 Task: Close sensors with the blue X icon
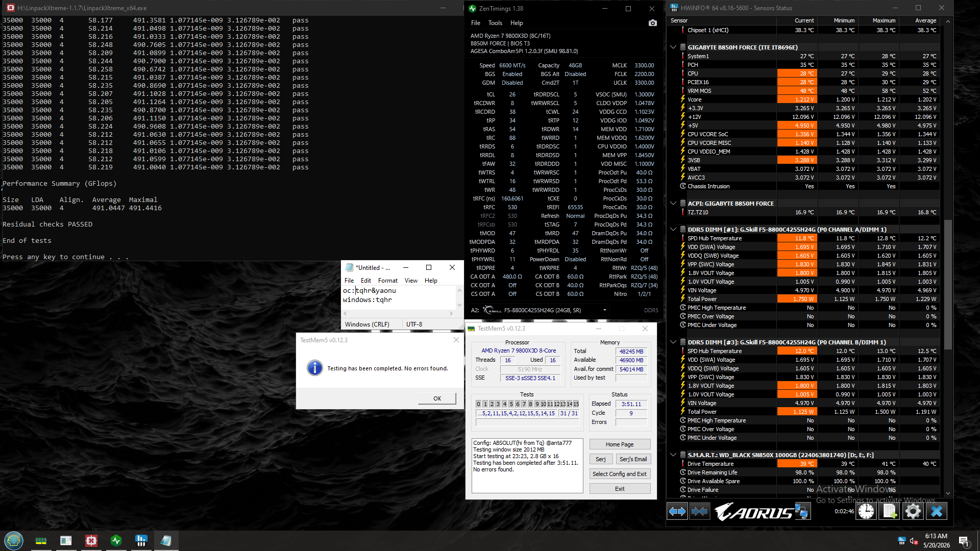tap(937, 511)
